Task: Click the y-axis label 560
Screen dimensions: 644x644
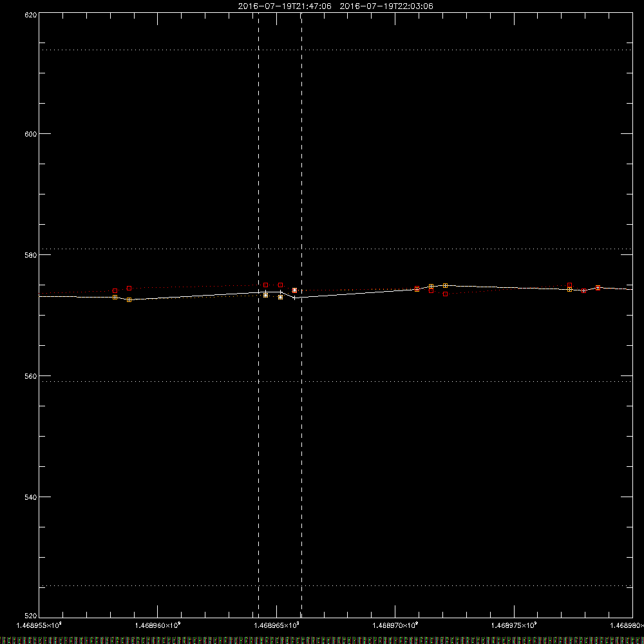Action: (x=31, y=376)
